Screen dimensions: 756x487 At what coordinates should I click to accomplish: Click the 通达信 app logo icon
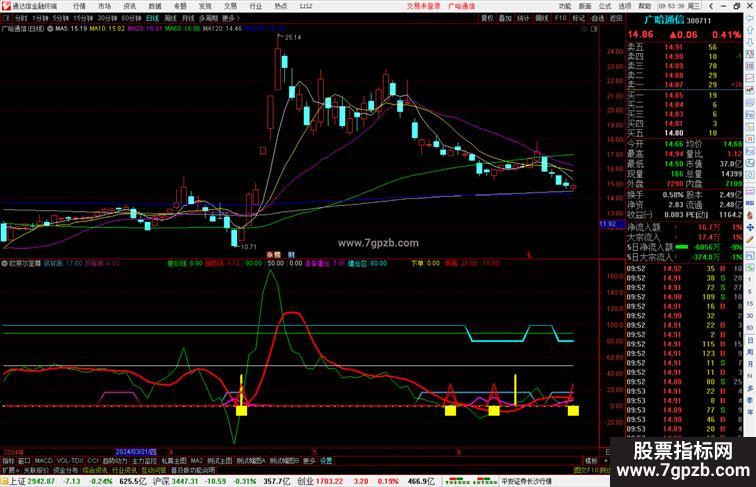[6, 6]
